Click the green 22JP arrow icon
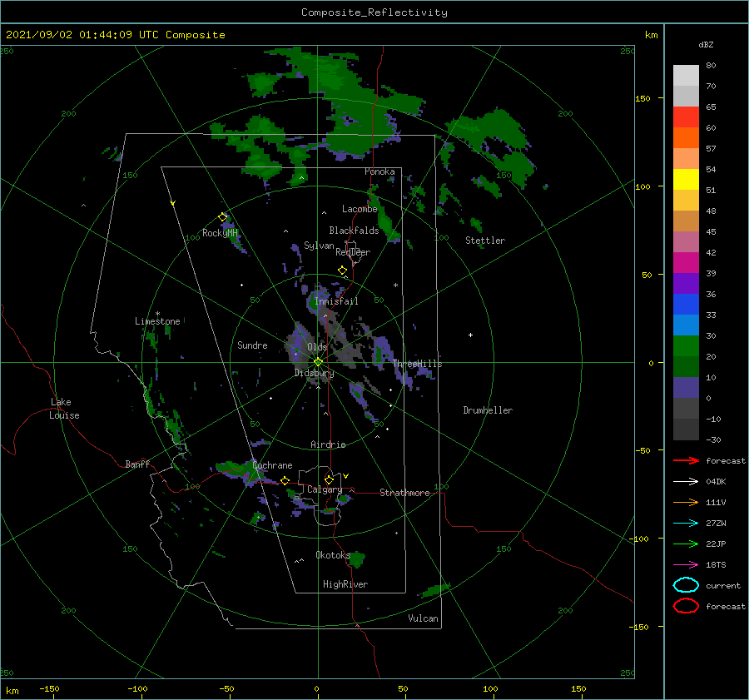This screenshot has width=749, height=700. pos(686,544)
